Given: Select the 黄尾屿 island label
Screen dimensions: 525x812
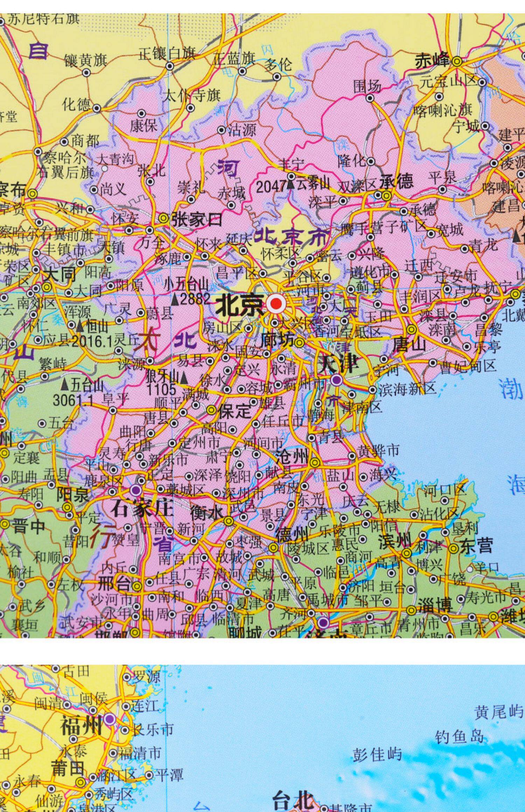Looking at the screenshot, I should coord(498,712).
